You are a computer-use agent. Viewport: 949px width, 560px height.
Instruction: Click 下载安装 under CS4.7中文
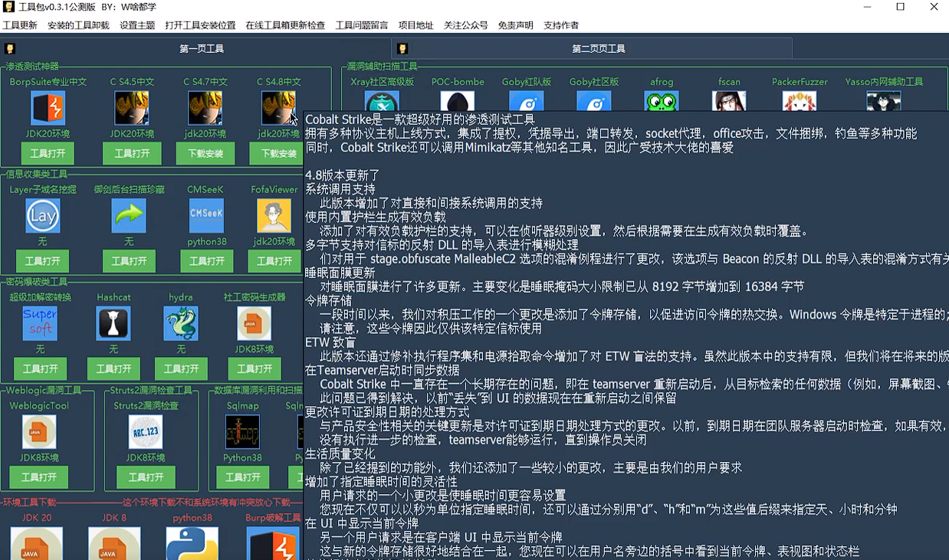tap(205, 153)
